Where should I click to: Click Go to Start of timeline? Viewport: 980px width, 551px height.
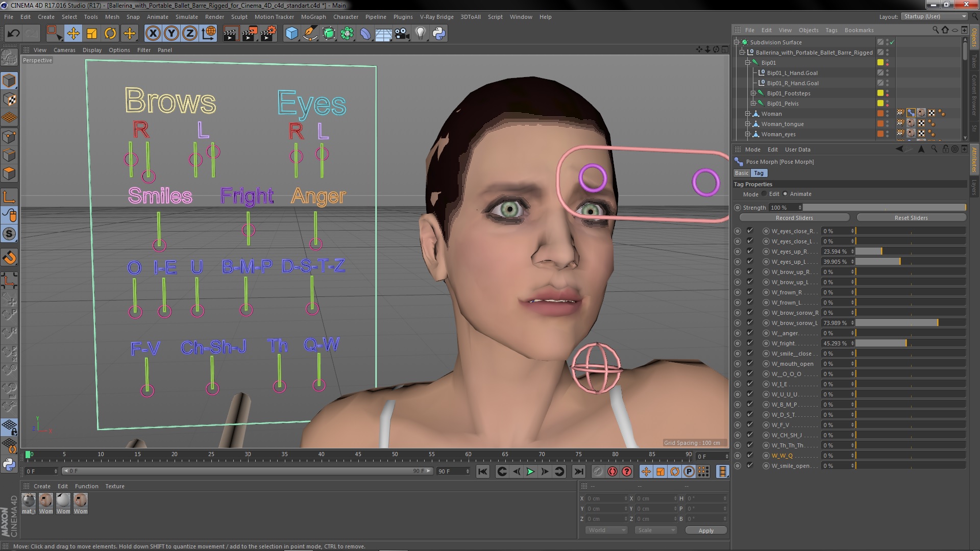click(x=482, y=471)
